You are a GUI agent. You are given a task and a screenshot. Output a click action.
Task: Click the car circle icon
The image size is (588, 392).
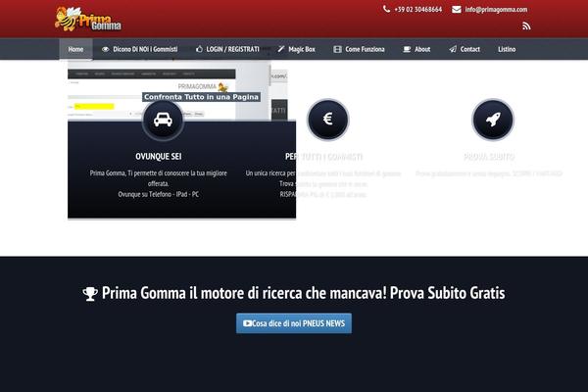click(x=163, y=120)
